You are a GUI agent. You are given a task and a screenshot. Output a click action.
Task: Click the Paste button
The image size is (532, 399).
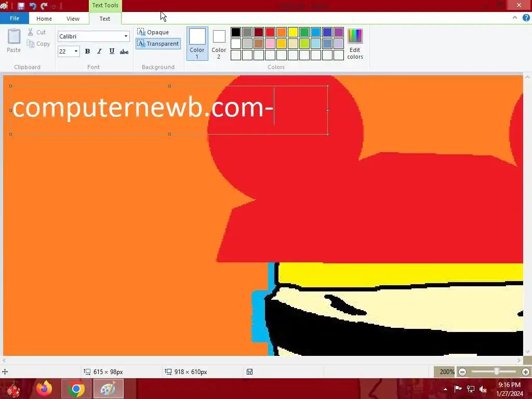14,41
